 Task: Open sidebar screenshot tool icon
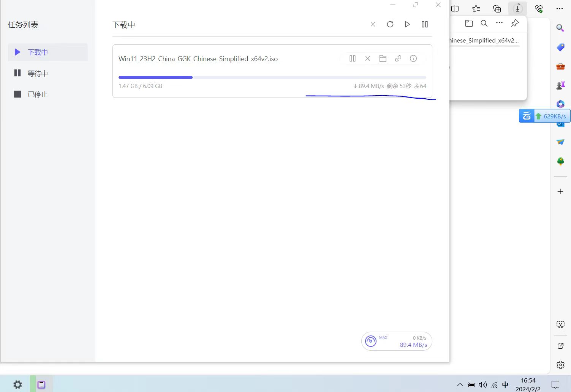coord(560,324)
